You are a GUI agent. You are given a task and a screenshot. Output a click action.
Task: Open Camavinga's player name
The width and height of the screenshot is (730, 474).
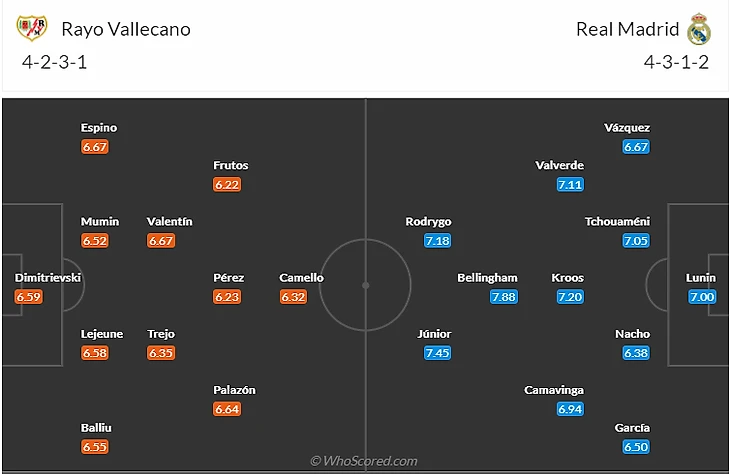pos(554,390)
